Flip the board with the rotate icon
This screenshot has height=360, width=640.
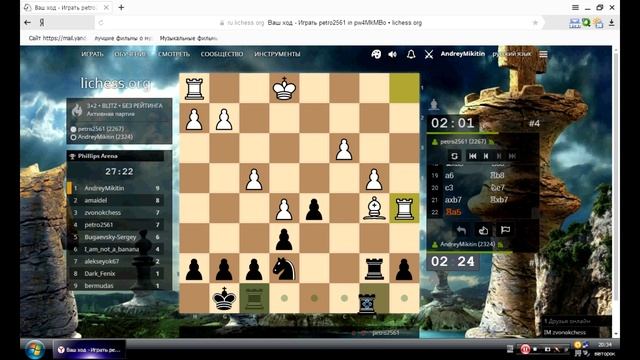point(454,156)
